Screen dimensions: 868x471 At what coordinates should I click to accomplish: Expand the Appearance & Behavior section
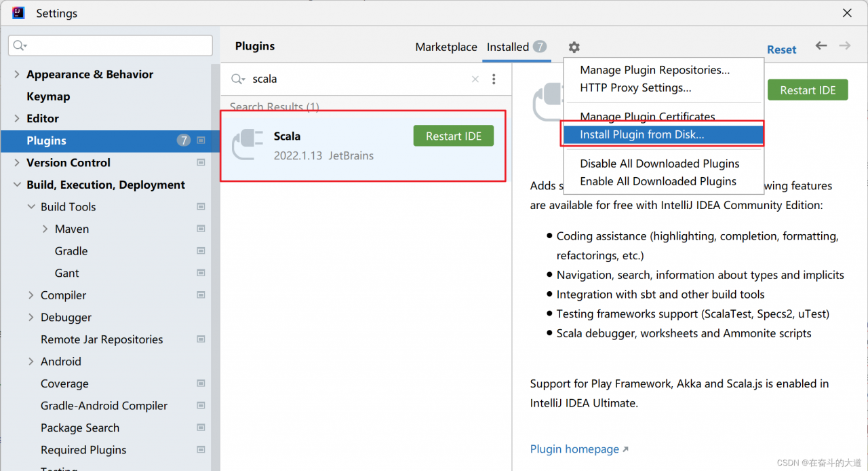click(x=17, y=74)
